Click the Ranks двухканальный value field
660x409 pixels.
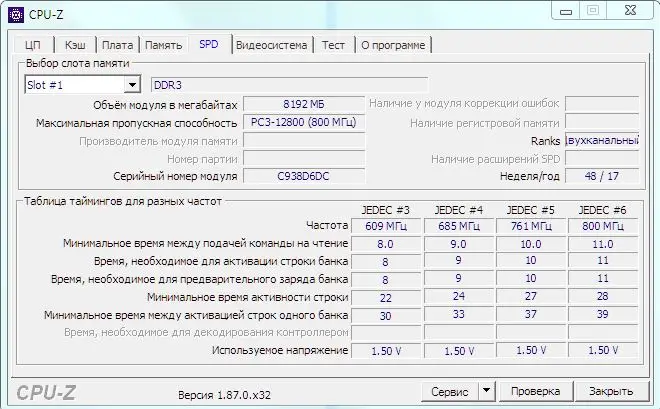[602, 140]
